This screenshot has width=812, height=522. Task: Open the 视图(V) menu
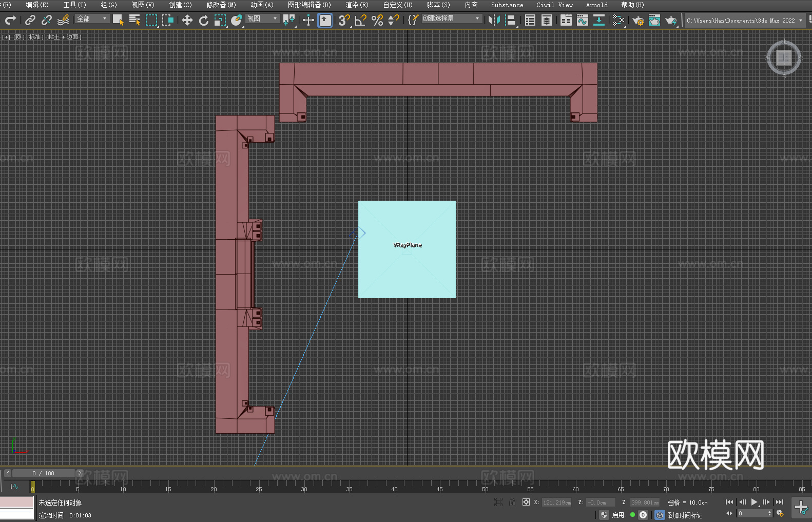click(143, 5)
